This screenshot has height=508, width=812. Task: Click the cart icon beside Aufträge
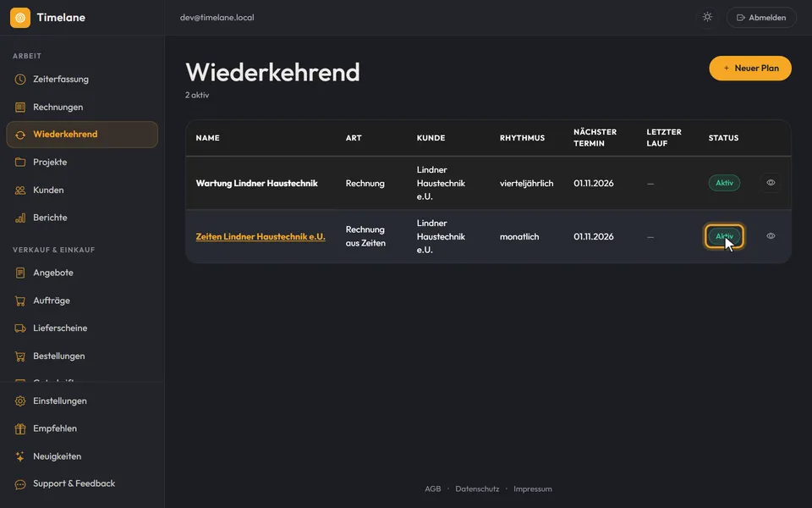20,301
